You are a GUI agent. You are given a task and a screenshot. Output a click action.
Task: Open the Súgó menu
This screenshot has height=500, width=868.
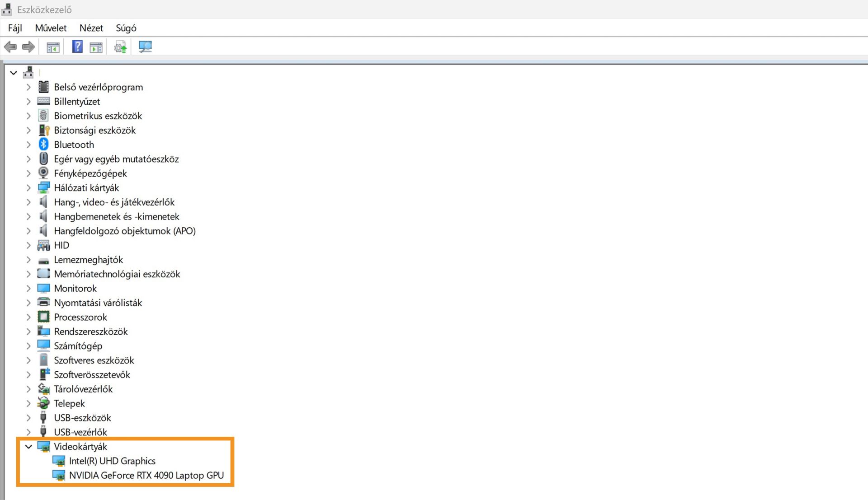click(126, 28)
